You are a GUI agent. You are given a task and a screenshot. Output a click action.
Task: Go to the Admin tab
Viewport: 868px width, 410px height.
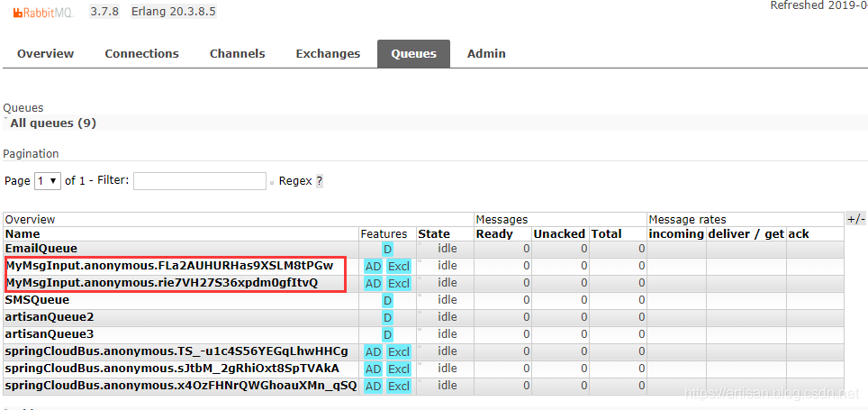(486, 54)
